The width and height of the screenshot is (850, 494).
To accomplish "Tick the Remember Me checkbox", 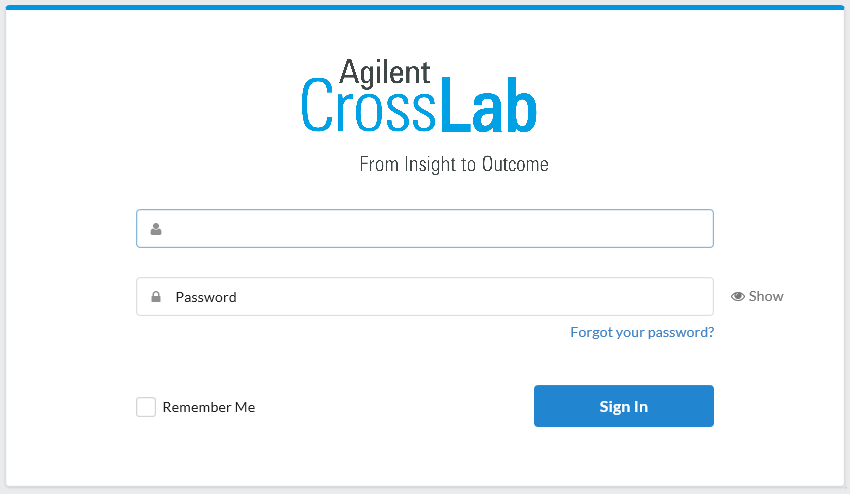I will [x=146, y=407].
